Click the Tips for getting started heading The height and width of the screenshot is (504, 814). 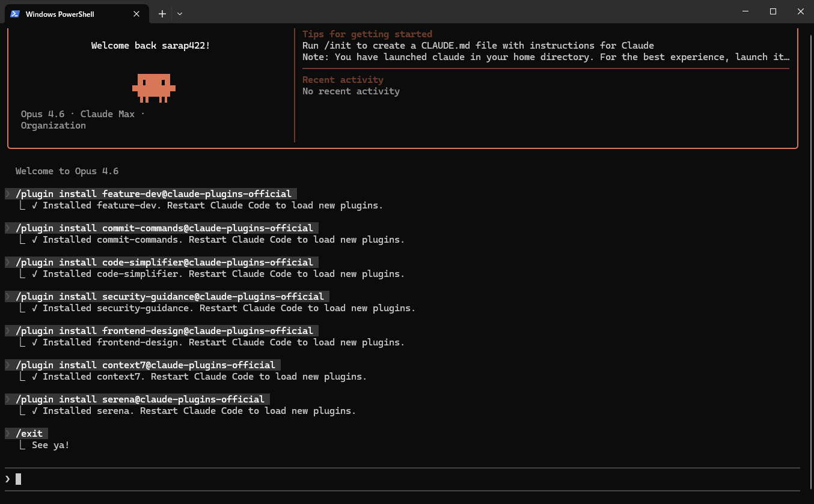coord(366,34)
